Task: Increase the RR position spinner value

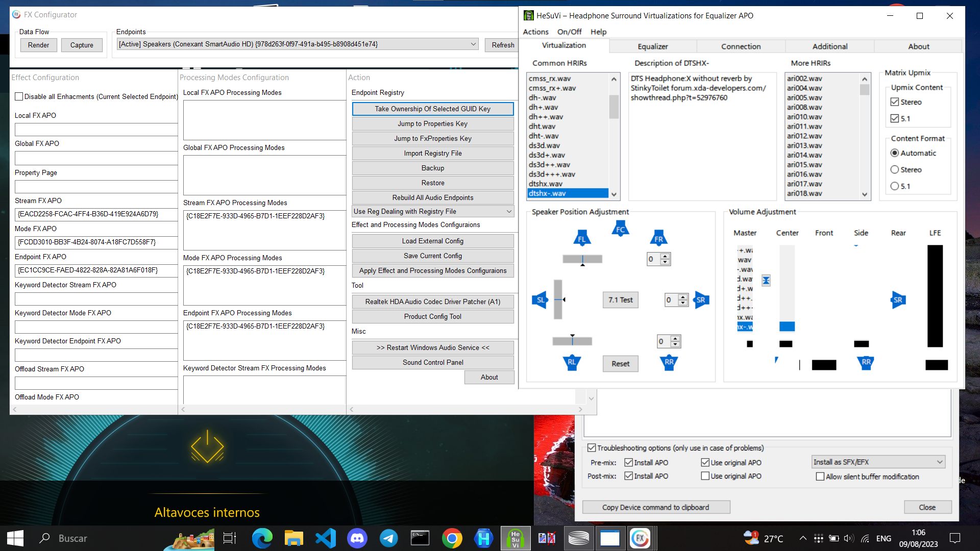Action: coord(675,338)
